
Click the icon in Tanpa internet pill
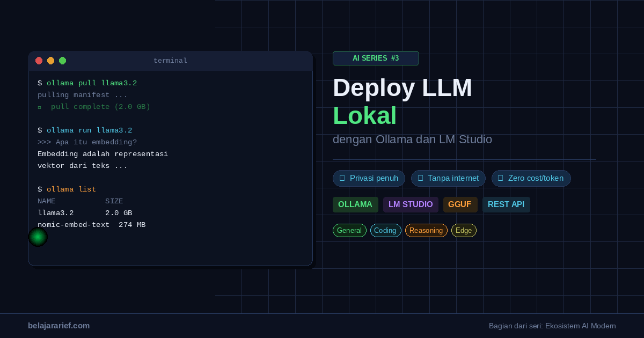pyautogui.click(x=420, y=178)
